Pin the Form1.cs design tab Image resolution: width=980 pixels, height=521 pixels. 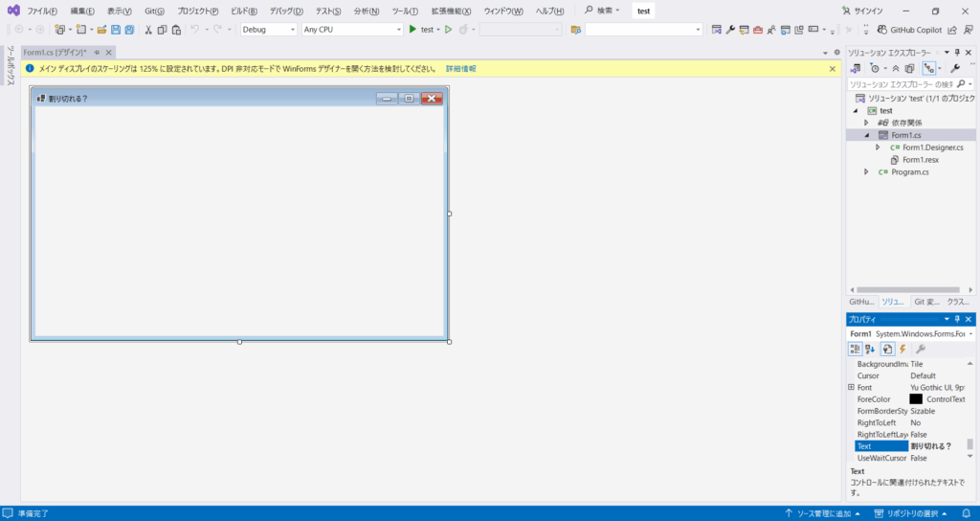coord(97,53)
